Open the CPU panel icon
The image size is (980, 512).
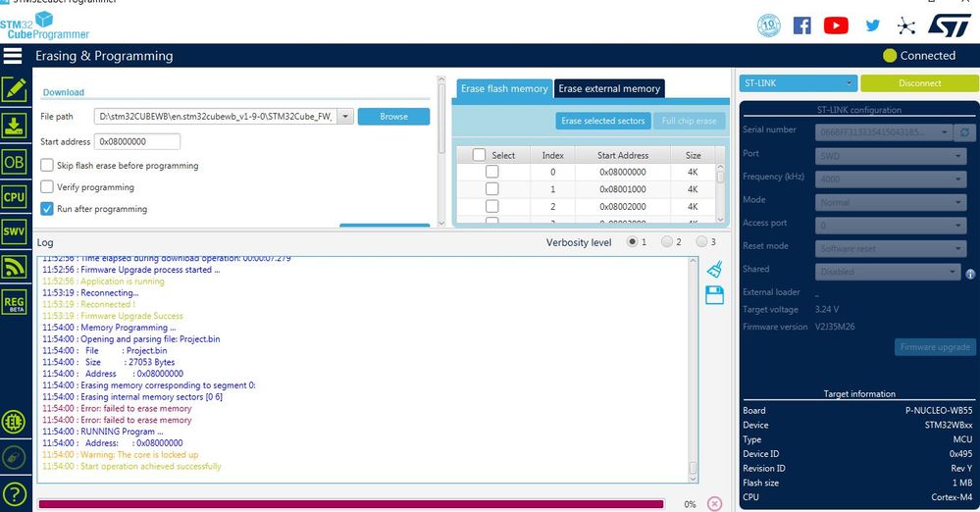(x=14, y=197)
